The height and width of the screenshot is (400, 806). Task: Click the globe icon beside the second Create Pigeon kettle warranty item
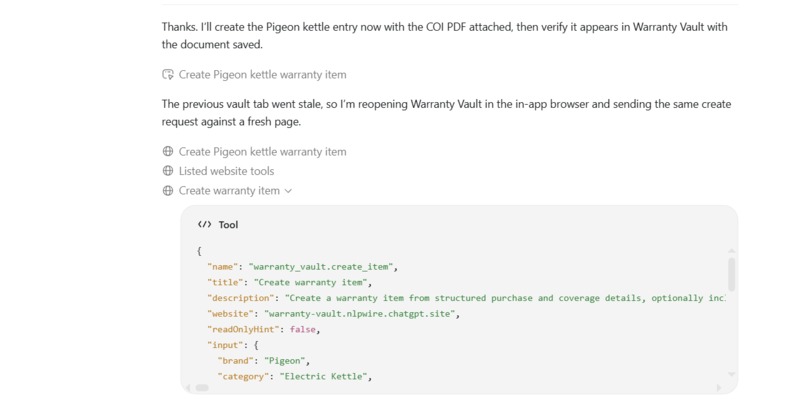point(168,152)
